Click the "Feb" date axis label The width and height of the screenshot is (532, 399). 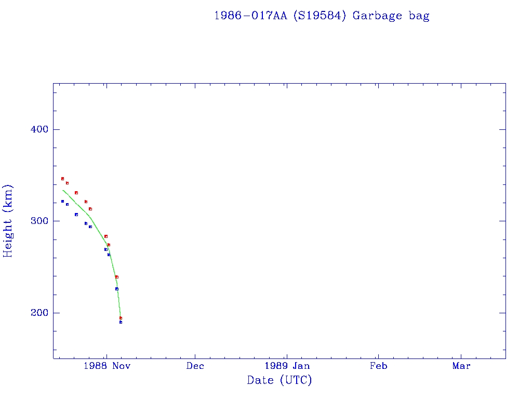(x=378, y=366)
